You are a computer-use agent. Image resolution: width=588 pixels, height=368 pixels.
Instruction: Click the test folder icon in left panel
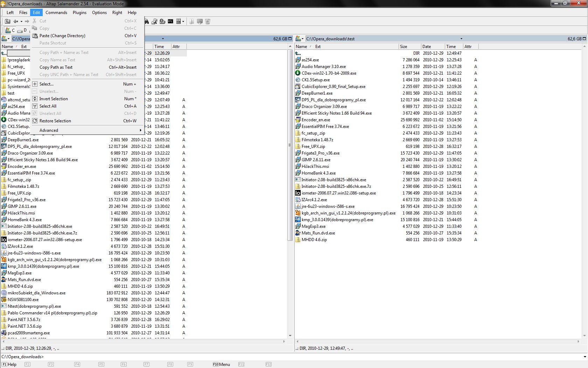coord(4,93)
